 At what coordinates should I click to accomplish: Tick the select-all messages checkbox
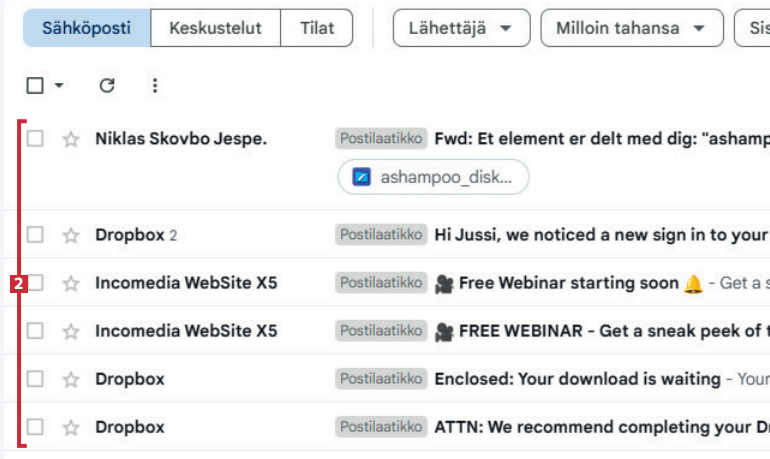coord(35,86)
